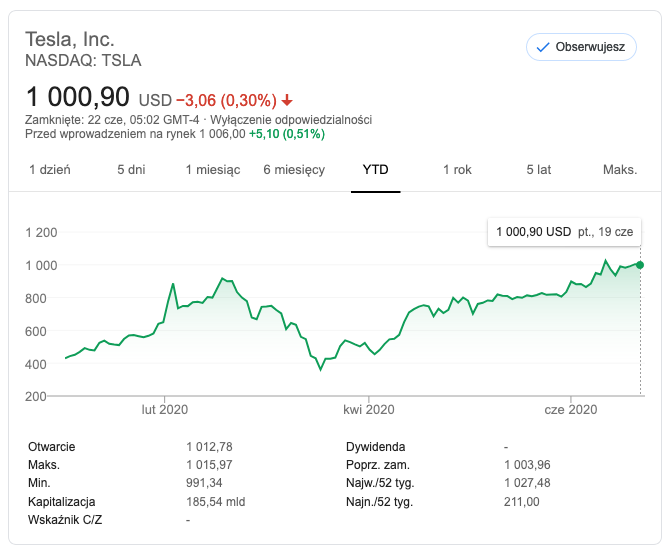Switch chart to 1 rok
Image resolution: width=670 pixels, height=552 pixels.
point(457,170)
